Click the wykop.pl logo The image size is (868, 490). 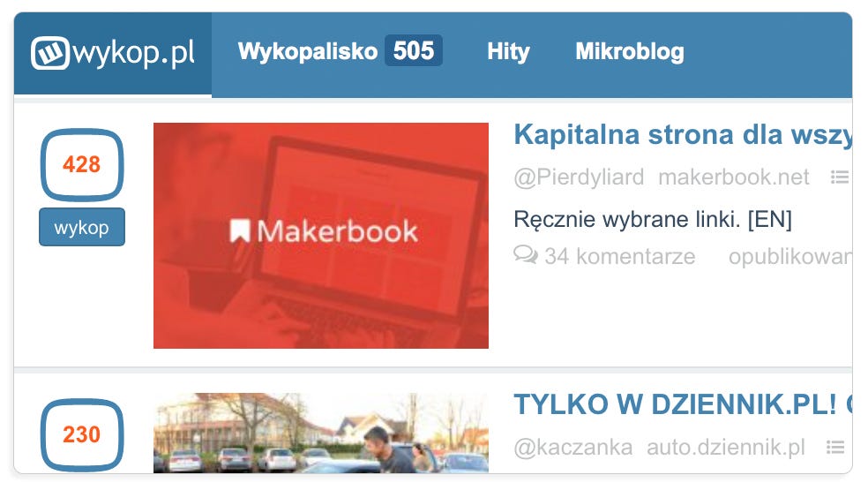113,53
